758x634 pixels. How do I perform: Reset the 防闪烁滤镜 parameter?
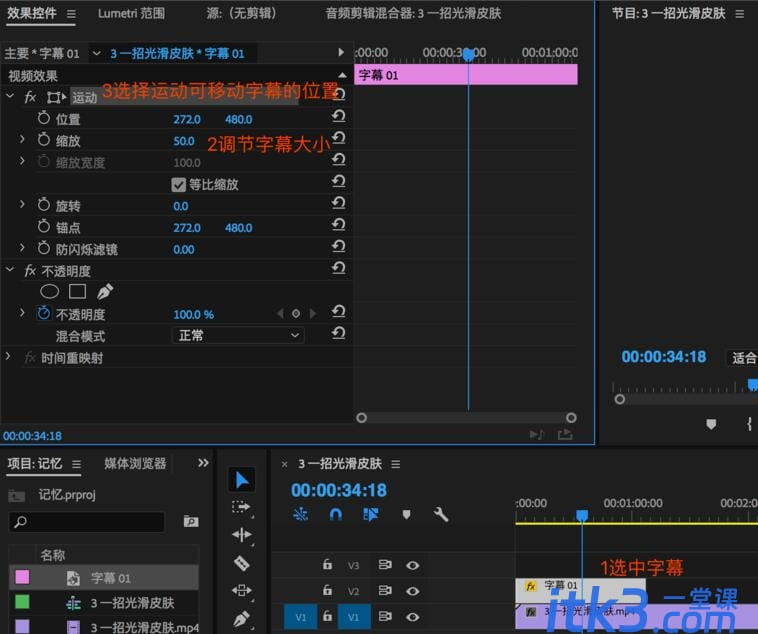click(338, 246)
